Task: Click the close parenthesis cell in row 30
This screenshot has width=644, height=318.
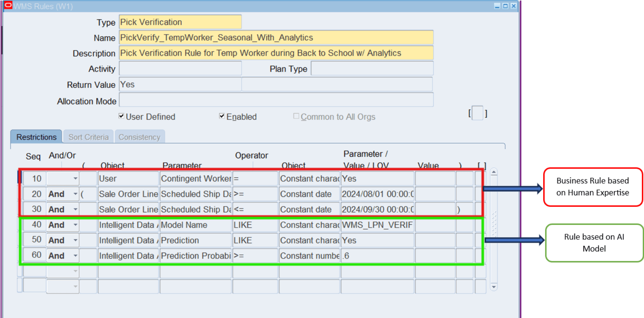Action: [465, 209]
